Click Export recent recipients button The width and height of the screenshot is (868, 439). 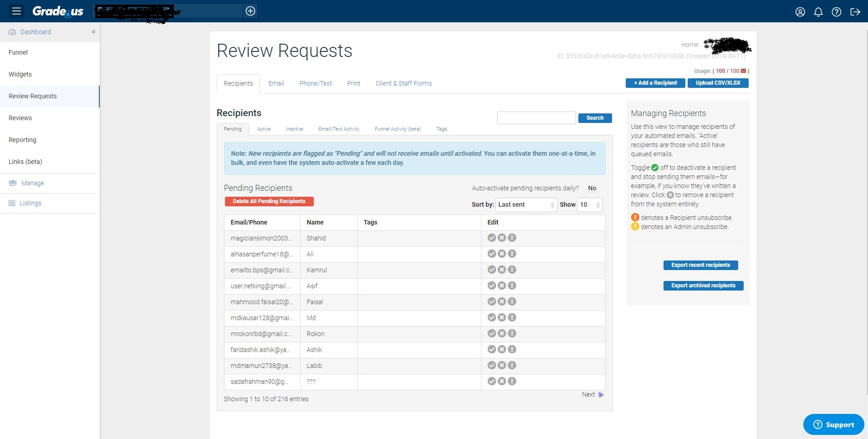click(x=700, y=265)
